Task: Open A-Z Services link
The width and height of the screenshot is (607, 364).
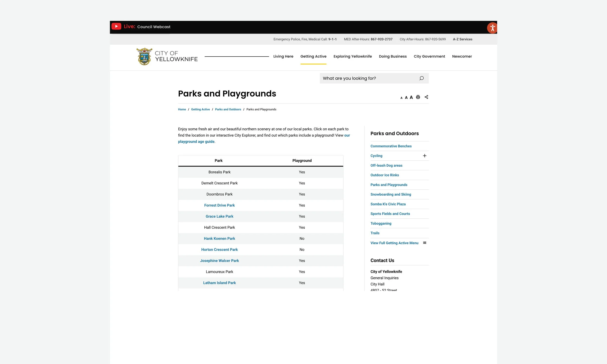Action: coord(462,39)
